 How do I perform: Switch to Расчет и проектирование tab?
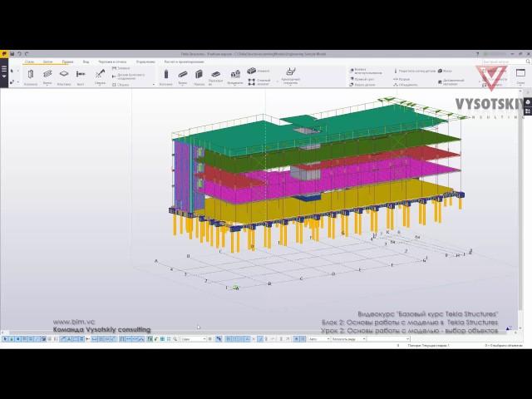coord(184,62)
